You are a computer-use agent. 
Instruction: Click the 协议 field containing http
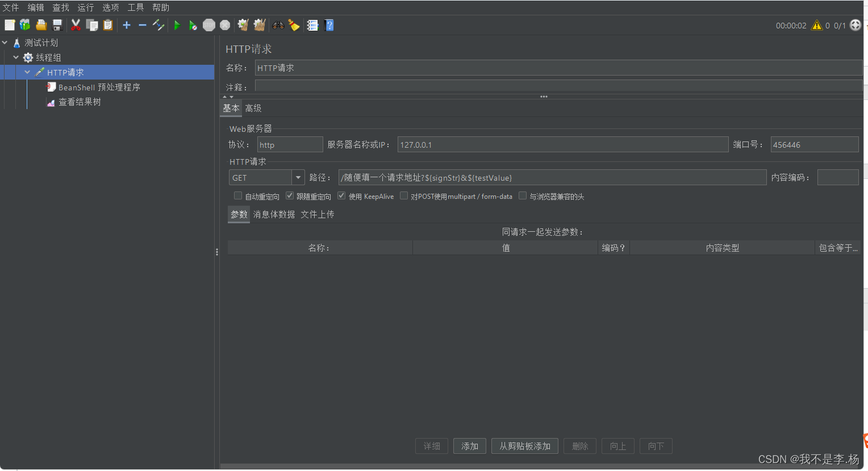(290, 144)
